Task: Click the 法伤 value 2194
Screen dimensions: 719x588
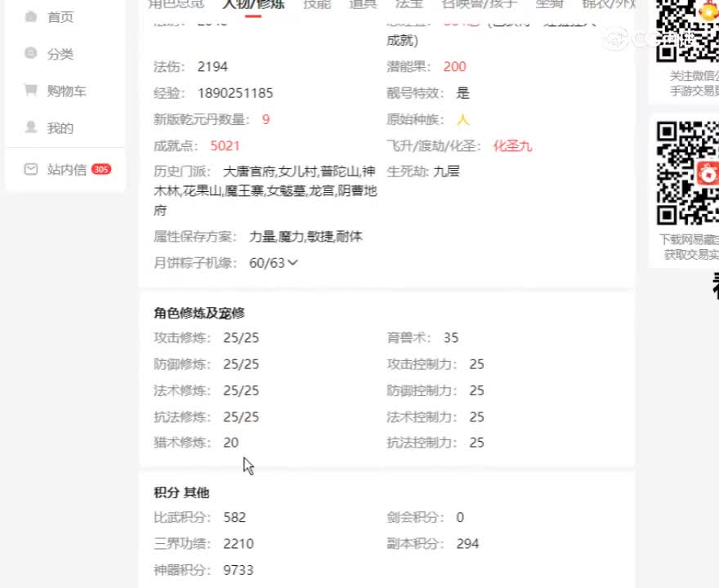Action: click(x=212, y=67)
